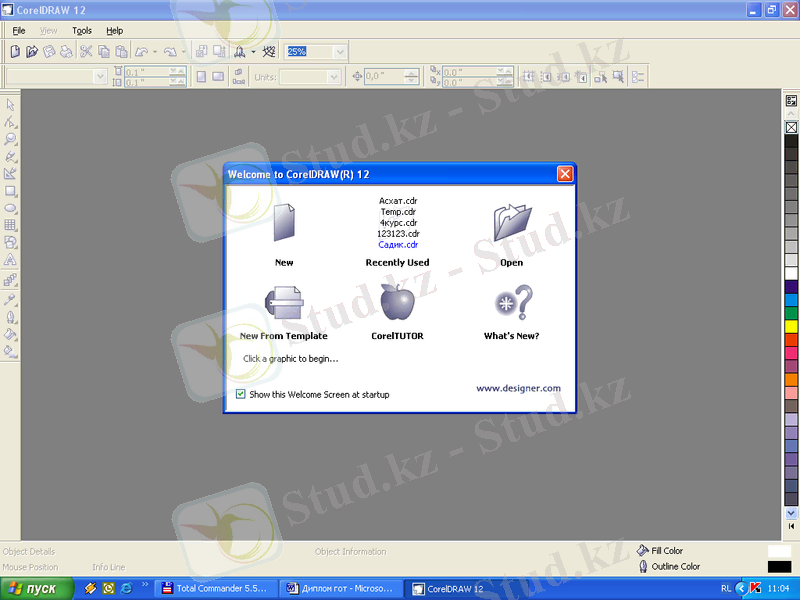The image size is (800, 600).
Task: Open recent file Асхат.cdr
Action: [398, 201]
